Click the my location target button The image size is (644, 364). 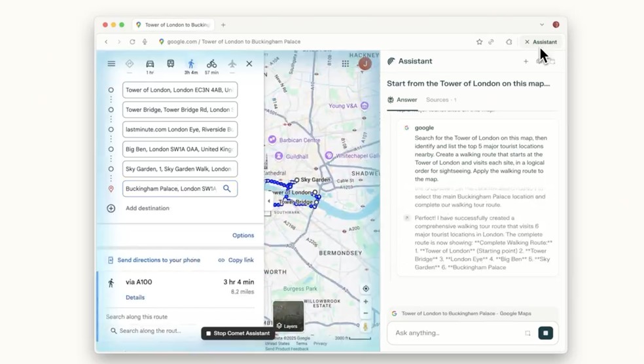(x=366, y=289)
